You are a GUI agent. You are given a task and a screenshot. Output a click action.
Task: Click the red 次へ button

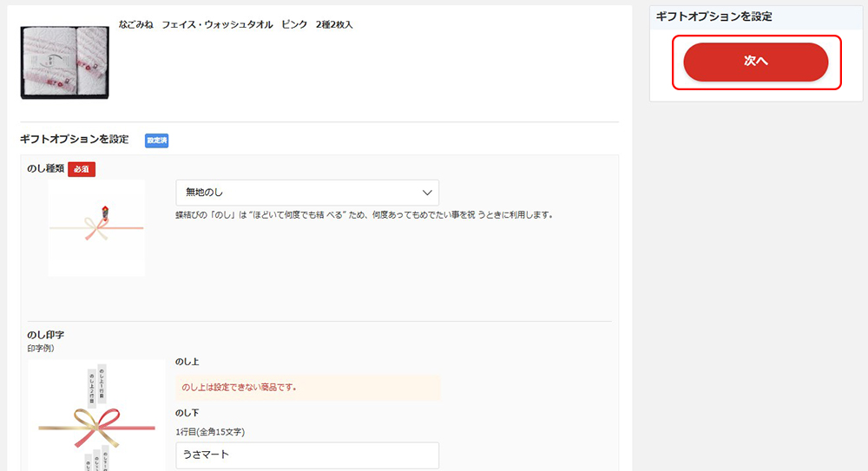(x=756, y=62)
